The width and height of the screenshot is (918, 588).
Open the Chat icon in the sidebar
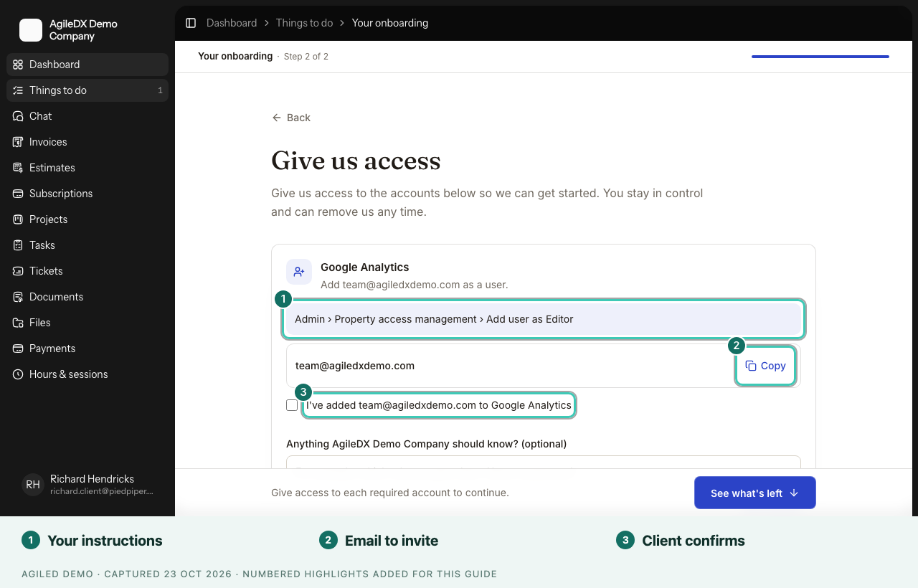coord(18,116)
